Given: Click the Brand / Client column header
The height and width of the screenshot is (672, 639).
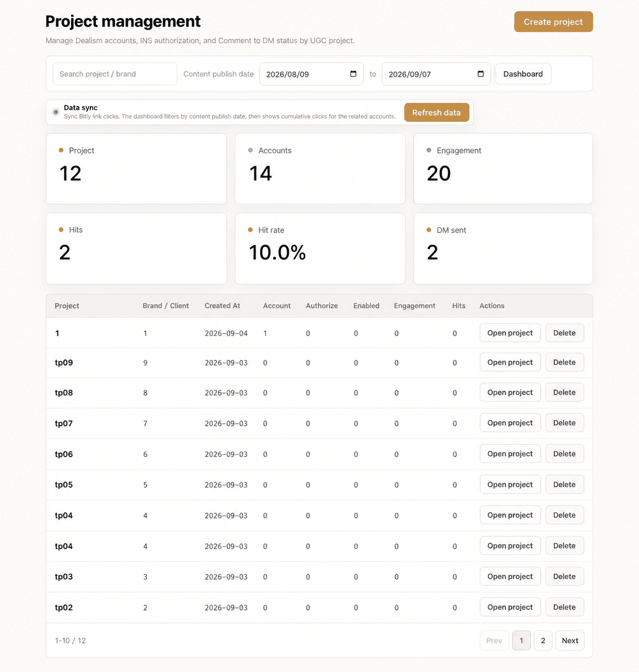Looking at the screenshot, I should tap(166, 306).
